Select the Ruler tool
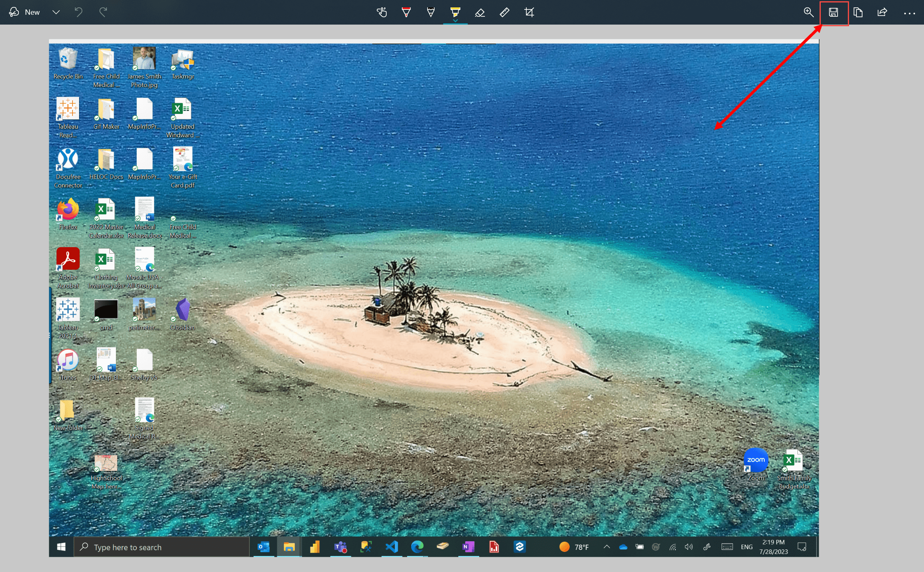This screenshot has height=572, width=924. point(505,12)
